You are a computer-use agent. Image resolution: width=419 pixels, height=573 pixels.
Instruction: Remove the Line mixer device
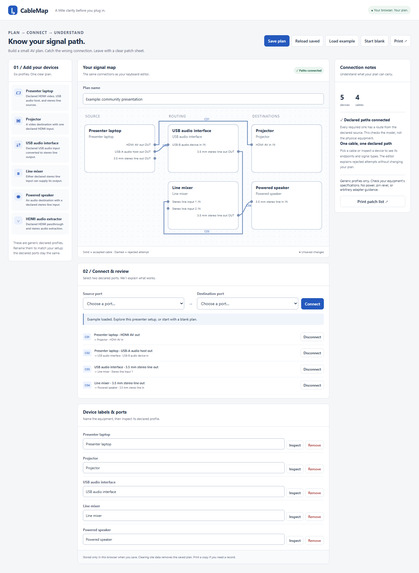click(x=314, y=517)
